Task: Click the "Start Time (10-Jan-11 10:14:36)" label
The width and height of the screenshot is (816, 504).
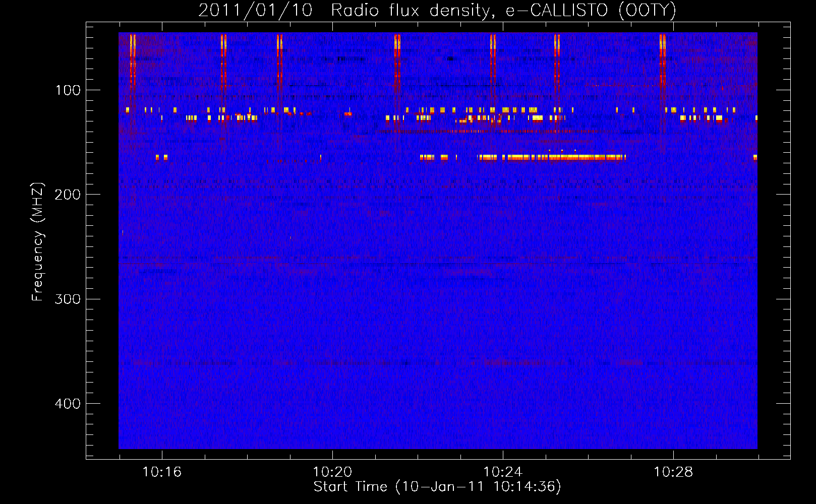Action: [437, 487]
